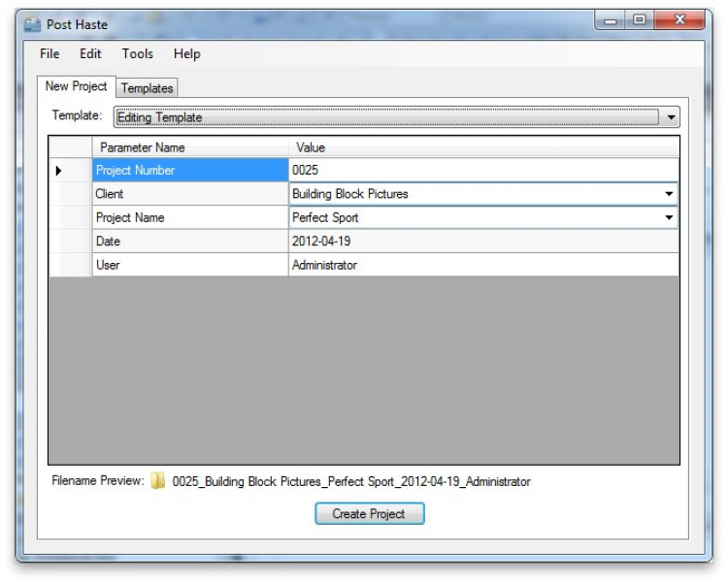Select the Project Name parameter cell
The image size is (728, 584).
pyautogui.click(x=190, y=217)
